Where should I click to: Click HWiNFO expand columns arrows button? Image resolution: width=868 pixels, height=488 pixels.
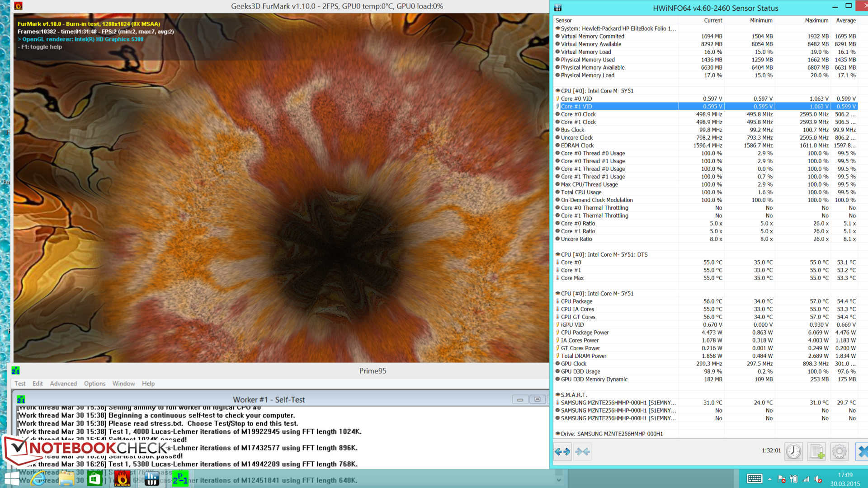point(562,451)
